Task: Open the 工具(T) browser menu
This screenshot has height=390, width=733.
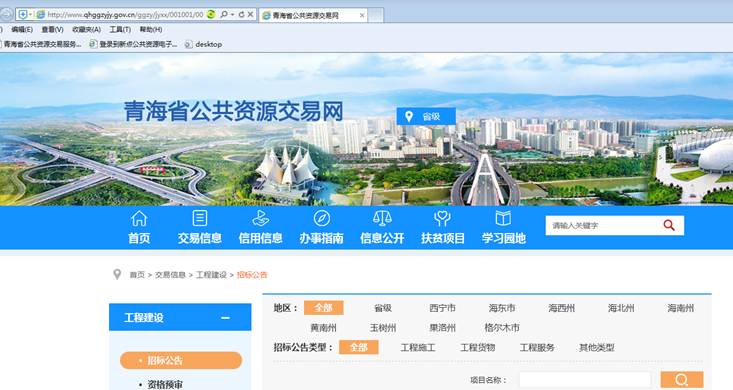Action: pos(120,29)
